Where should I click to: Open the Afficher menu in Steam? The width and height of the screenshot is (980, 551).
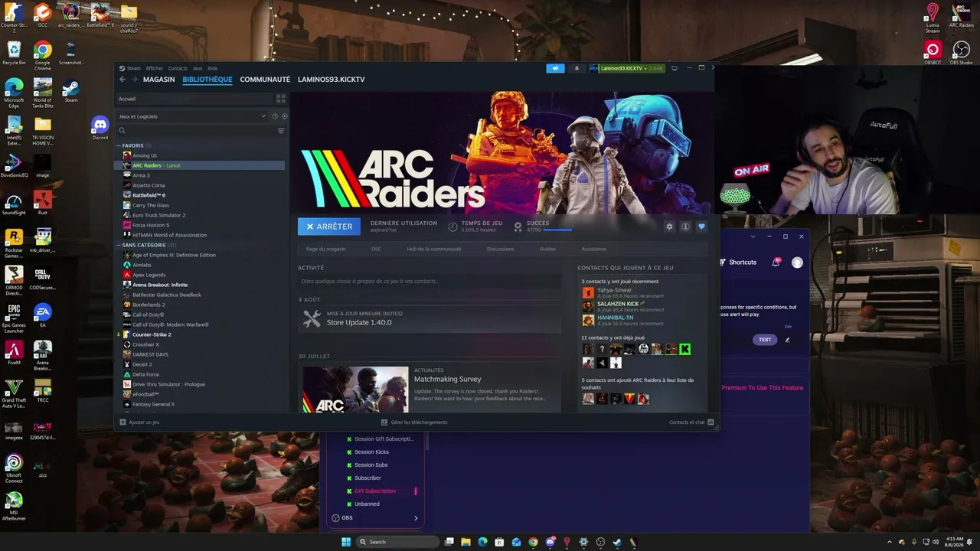[x=155, y=68]
